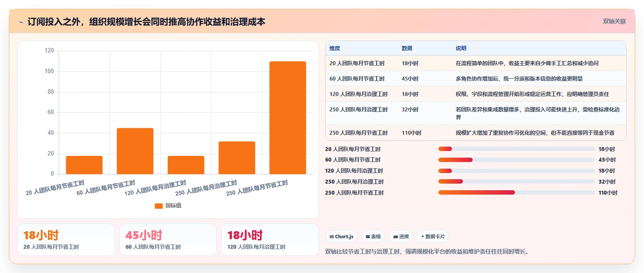This screenshot has height=273, width=644.
Task: Click the 双轴关联 badge in the header
Action: click(614, 21)
